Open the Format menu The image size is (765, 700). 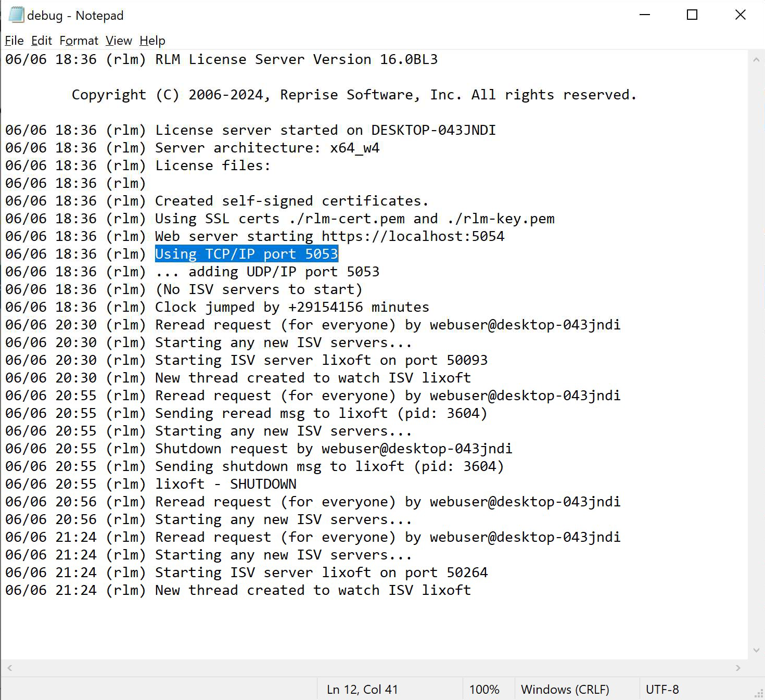(79, 41)
